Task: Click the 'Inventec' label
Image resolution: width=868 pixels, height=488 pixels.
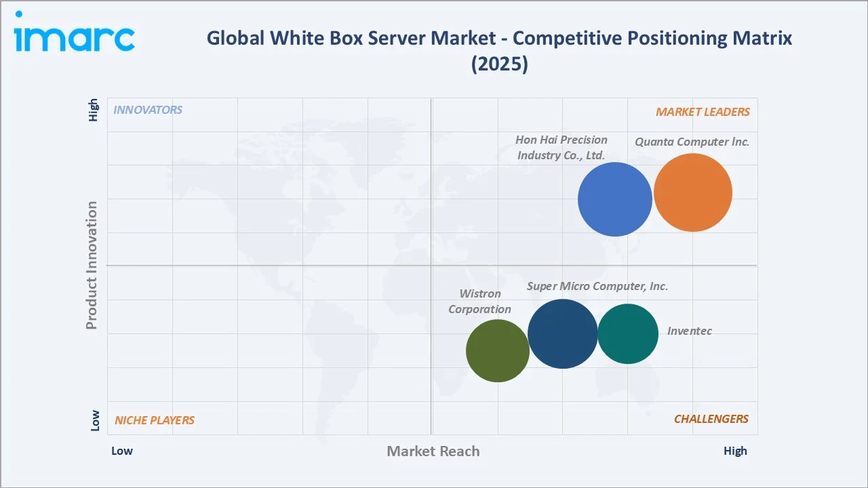Action: (690, 331)
